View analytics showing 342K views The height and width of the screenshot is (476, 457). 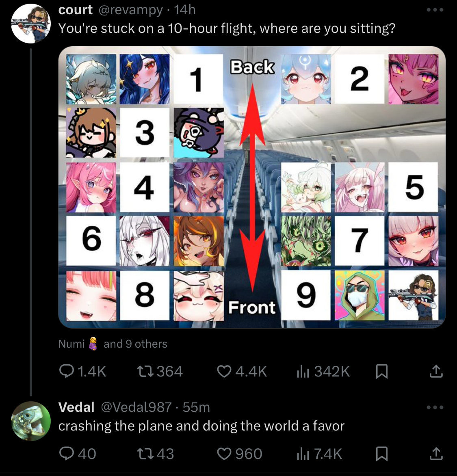tap(323, 371)
